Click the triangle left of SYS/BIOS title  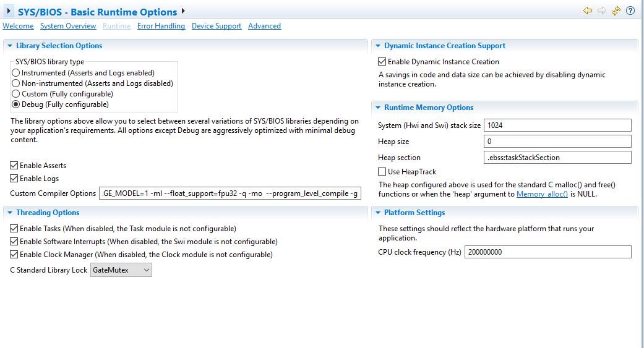9,11
